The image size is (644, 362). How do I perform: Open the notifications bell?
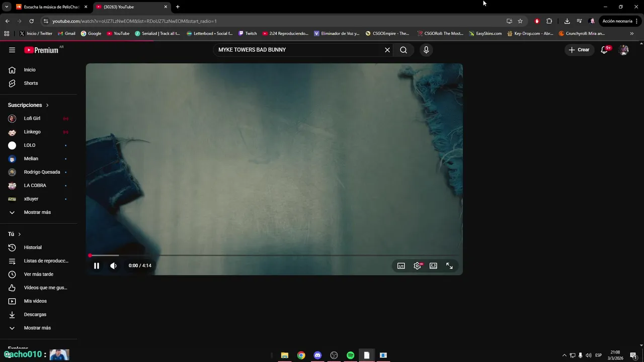point(605,50)
